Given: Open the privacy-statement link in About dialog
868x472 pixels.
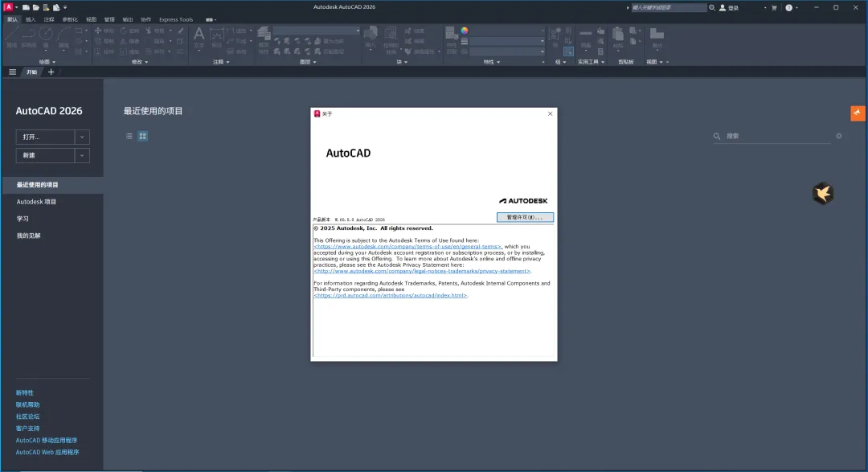Looking at the screenshot, I should click(x=422, y=271).
